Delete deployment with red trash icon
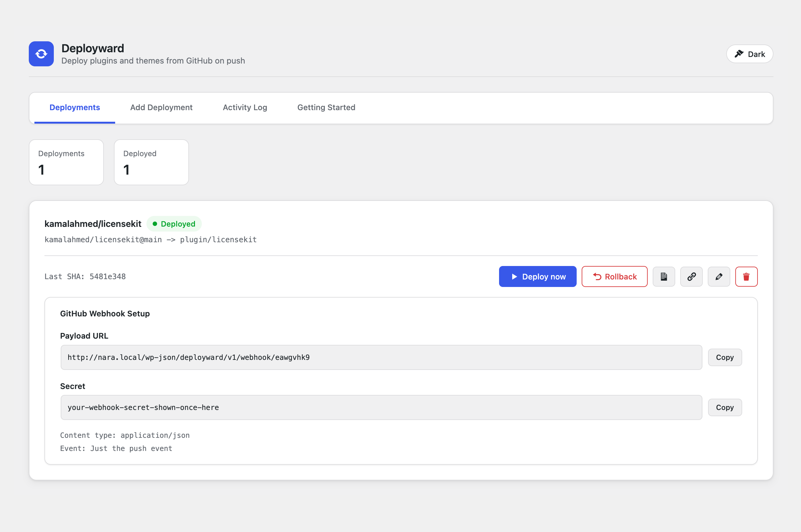Viewport: 801px width, 532px height. point(746,277)
